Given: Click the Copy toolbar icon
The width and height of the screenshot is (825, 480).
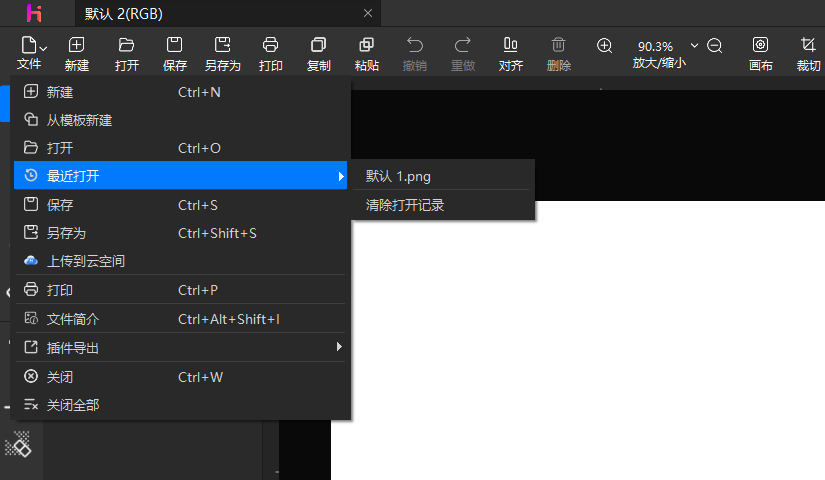Looking at the screenshot, I should point(319,45).
